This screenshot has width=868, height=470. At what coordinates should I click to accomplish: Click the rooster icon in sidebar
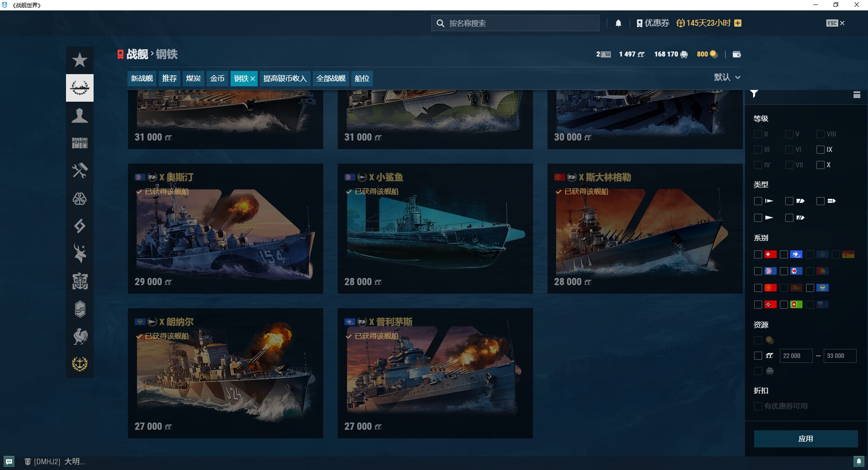80,337
